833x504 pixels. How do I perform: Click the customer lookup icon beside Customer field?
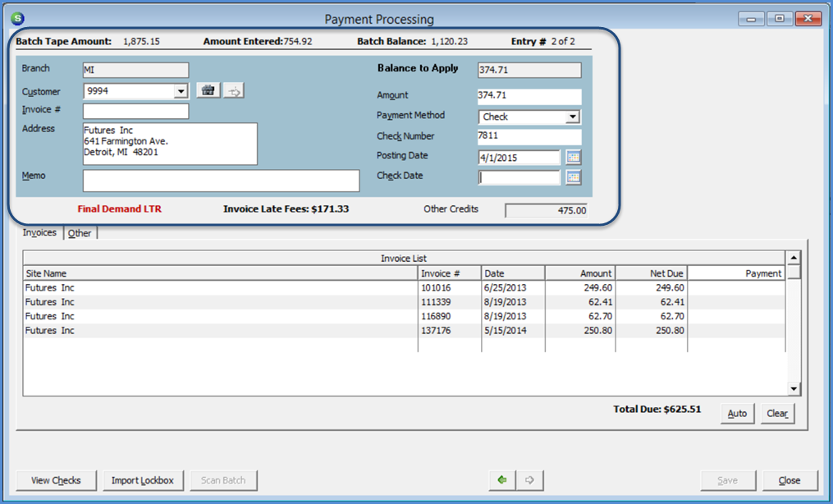208,91
